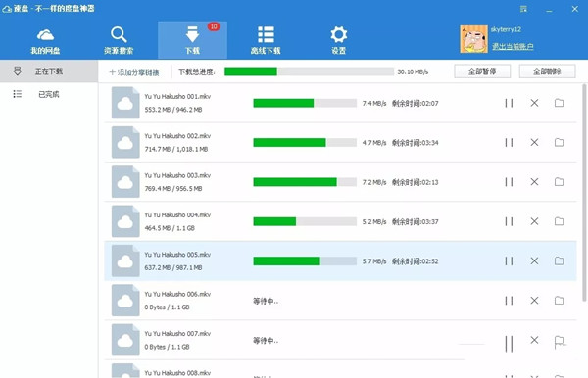This screenshot has height=378, width=588.
Task: Open folder for Yu Yu Hakusho 004.mkv
Action: 560,221
